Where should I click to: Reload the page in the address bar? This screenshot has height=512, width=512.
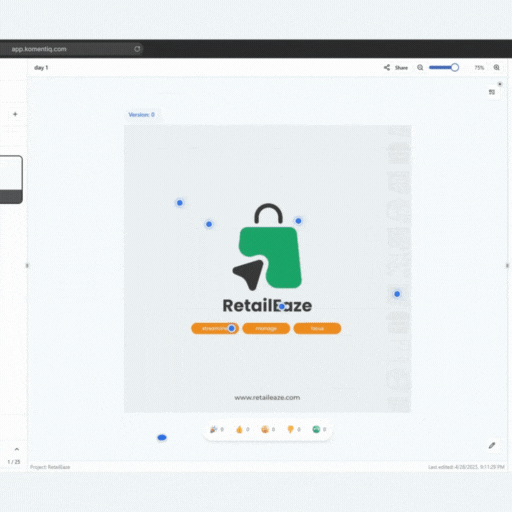click(x=137, y=49)
